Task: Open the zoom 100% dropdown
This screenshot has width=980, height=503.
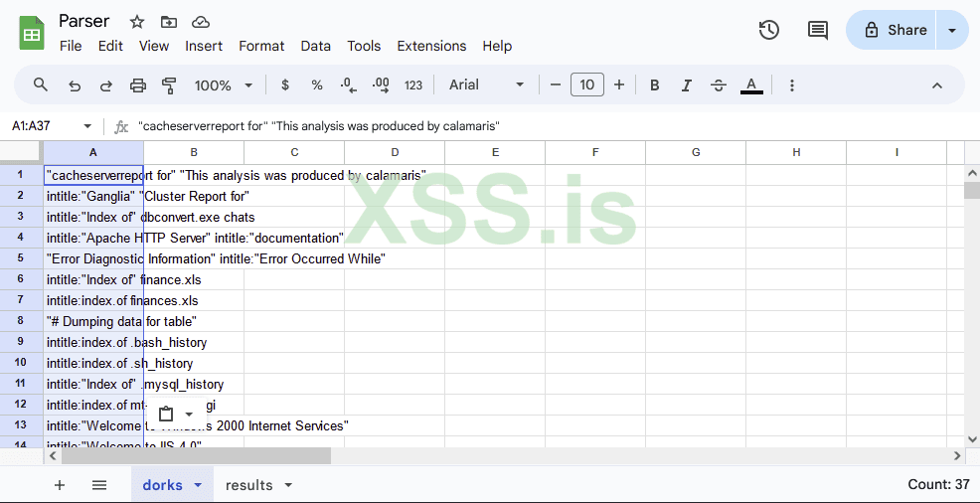Action: click(x=223, y=85)
